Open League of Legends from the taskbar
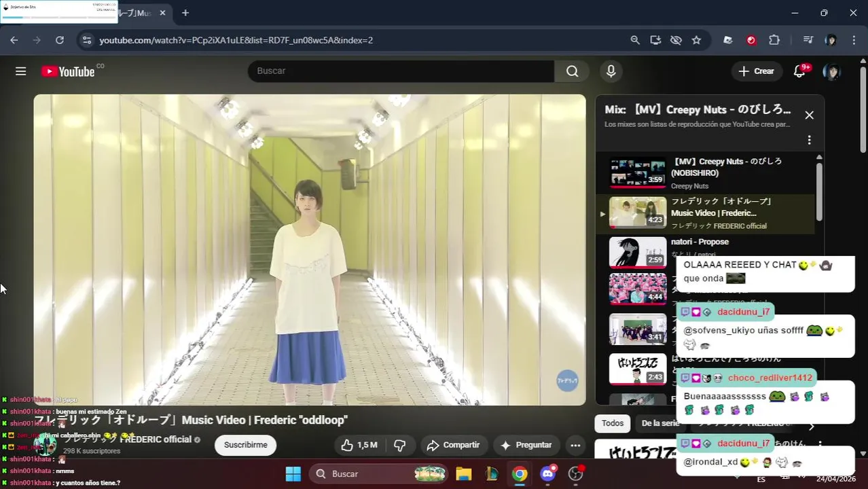This screenshot has height=489, width=868. (492, 473)
